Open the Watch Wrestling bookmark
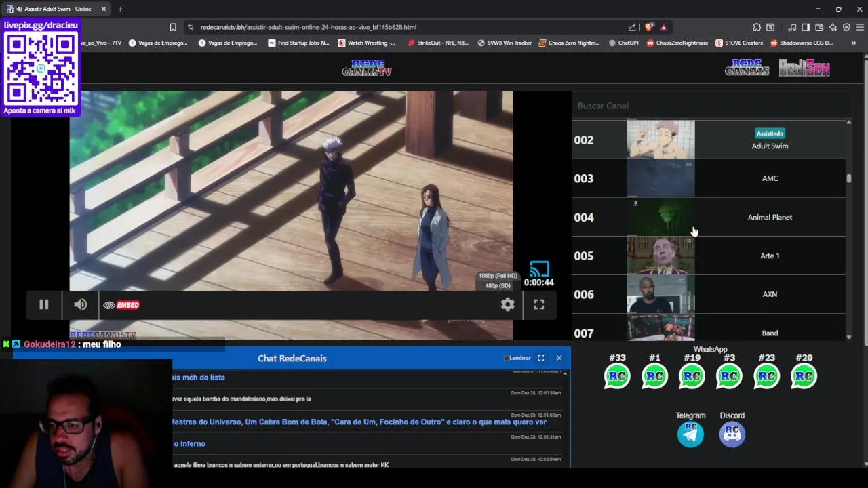The image size is (868, 488). tap(366, 43)
